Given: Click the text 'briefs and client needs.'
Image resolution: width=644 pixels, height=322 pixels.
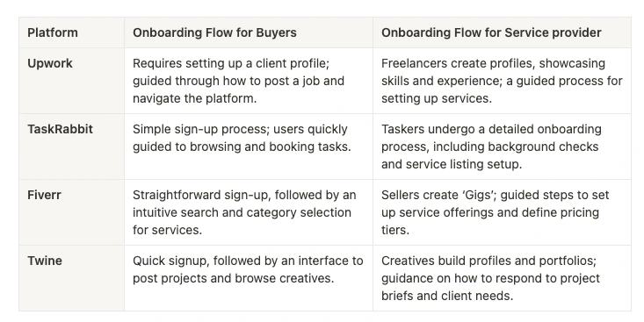Looking at the screenshot, I should click(447, 296).
